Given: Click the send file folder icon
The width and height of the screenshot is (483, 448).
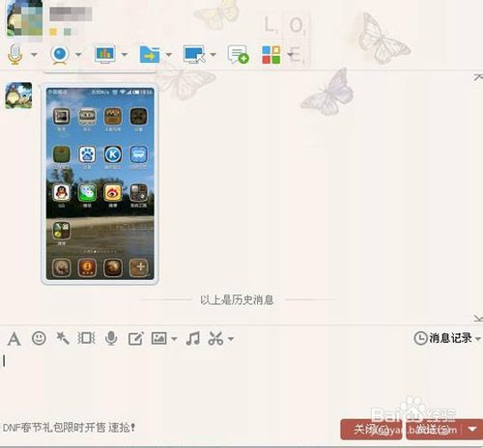Looking at the screenshot, I should 150,54.
